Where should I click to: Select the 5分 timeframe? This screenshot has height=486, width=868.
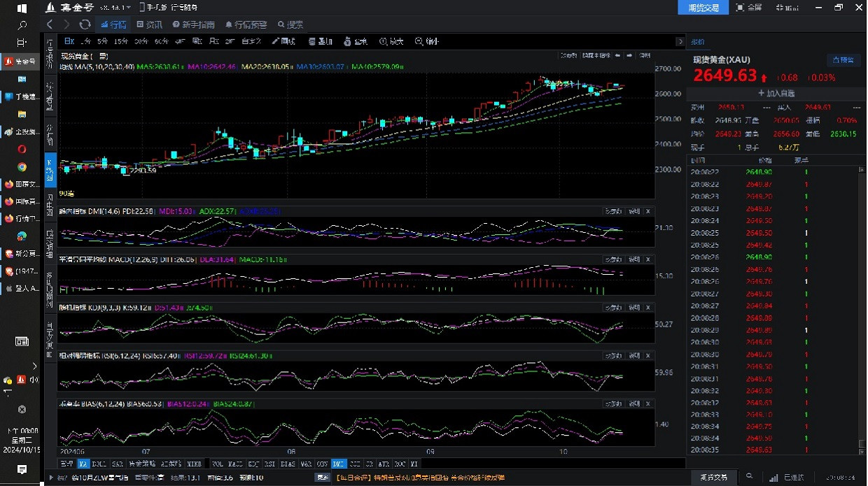[103, 41]
